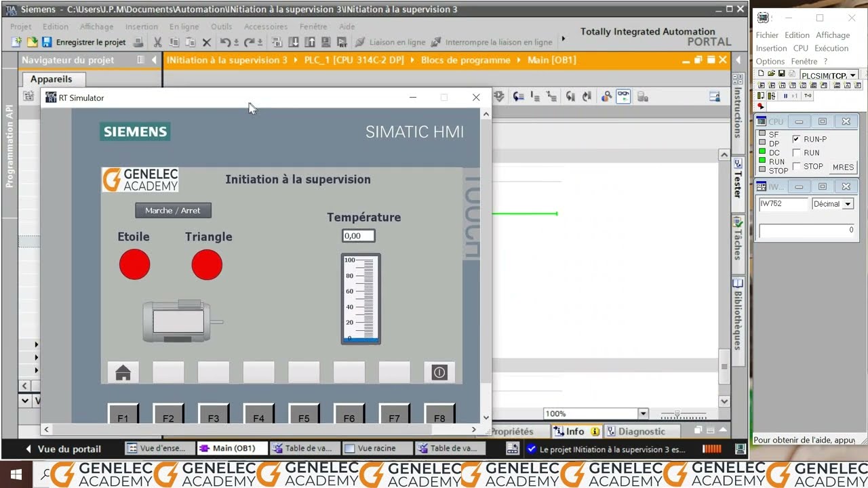
Task: Click PLCSIM red record/pin icon
Action: [761, 106]
